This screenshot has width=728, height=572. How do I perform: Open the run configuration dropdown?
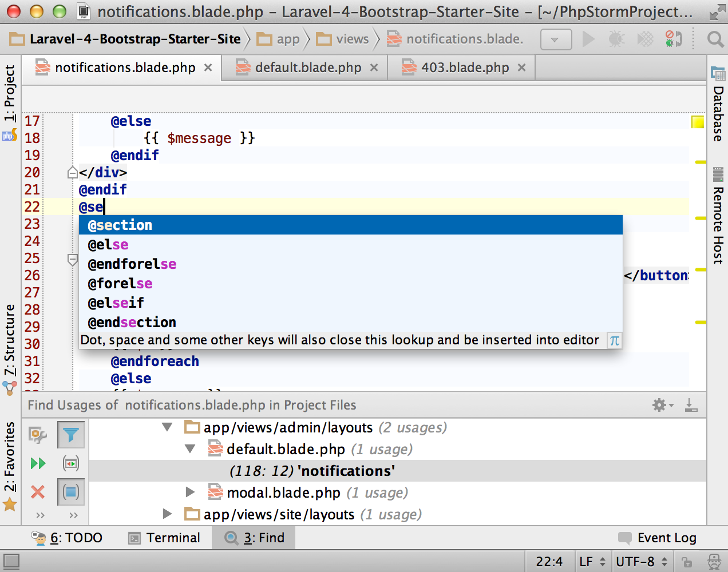click(x=556, y=39)
